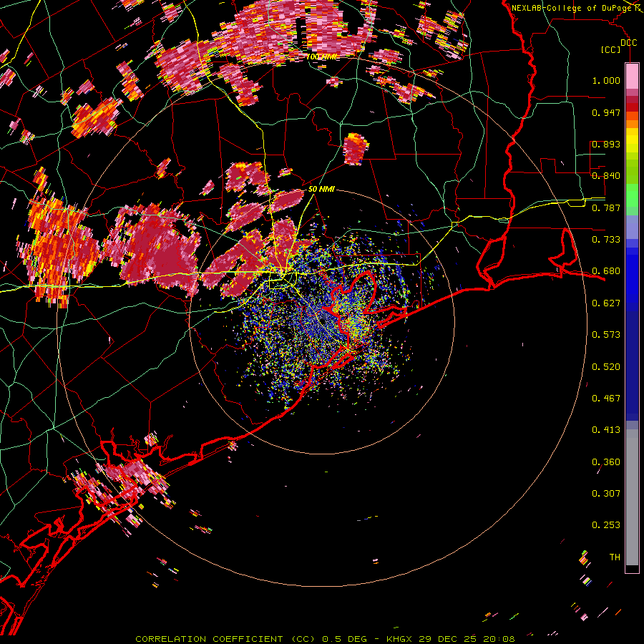Click the 100 NMI range ring label
The image size is (644, 644).
(321, 57)
